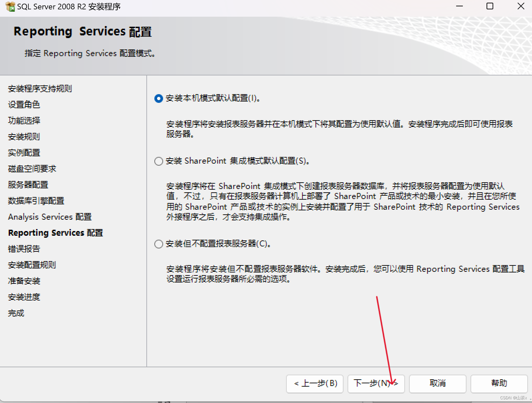Screen dimensions: 532x403
Task: Click the 指定 Reporting Services 配置模式 subtitle
Action: pyautogui.click(x=90, y=53)
